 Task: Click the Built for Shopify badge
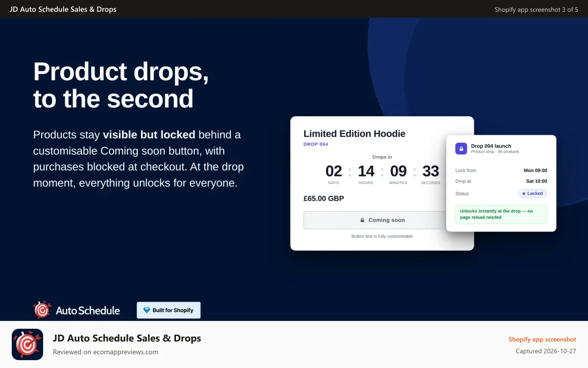pos(169,310)
